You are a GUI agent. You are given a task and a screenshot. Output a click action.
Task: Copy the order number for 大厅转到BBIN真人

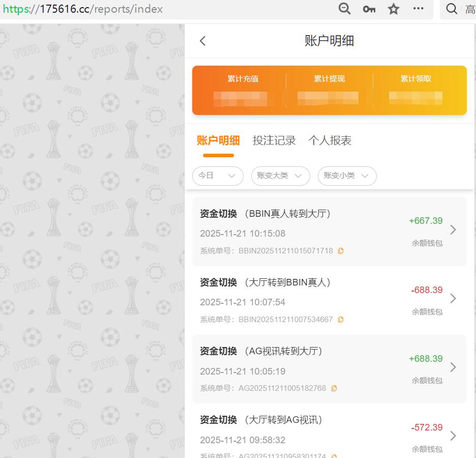341,319
